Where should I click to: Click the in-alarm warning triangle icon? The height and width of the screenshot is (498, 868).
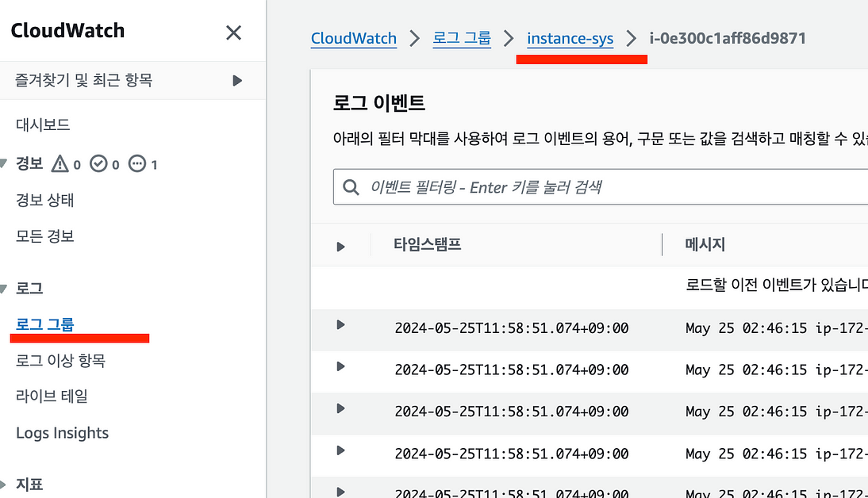[x=60, y=164]
